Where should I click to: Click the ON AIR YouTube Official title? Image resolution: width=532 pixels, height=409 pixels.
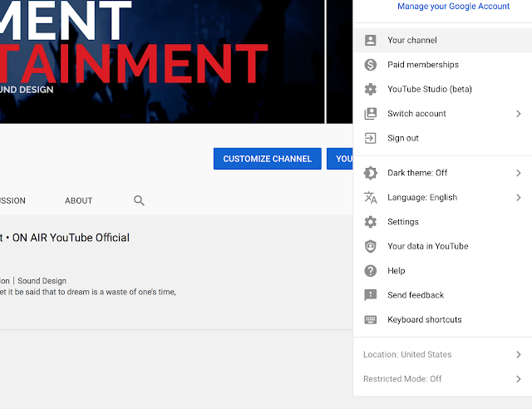71,238
